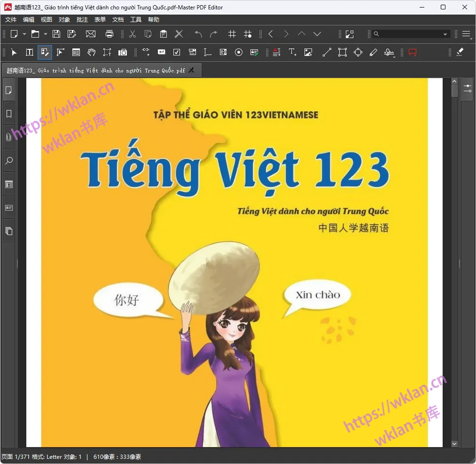Select the Hand tool in the toolbar
Screen dimensions: 476x464
pos(92,52)
